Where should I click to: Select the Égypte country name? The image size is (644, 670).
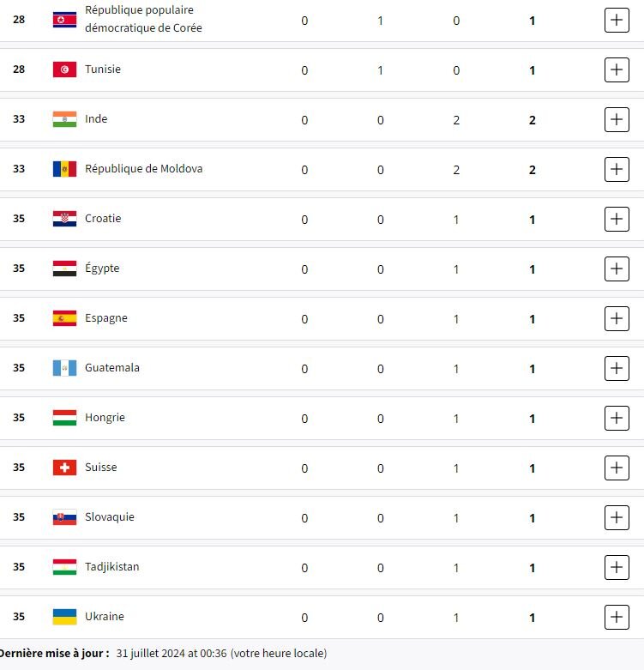click(102, 269)
